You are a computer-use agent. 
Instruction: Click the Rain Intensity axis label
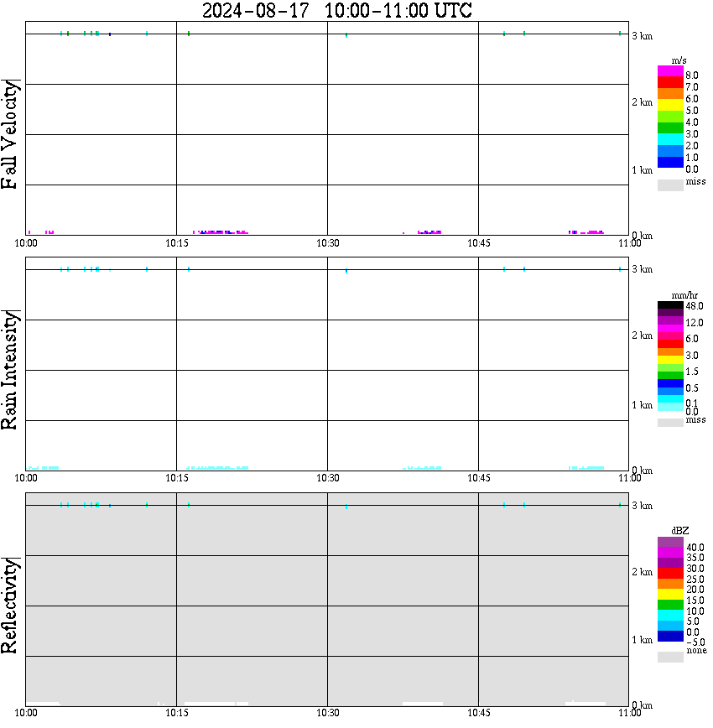click(9, 370)
